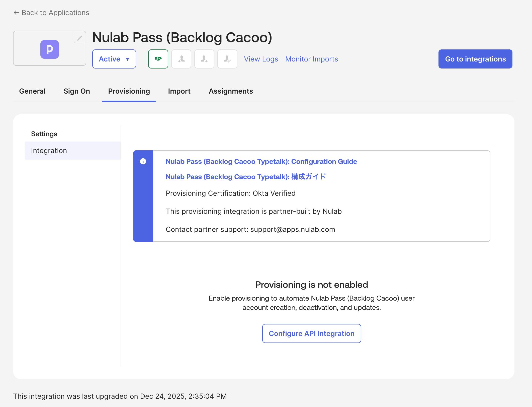Switch to the Sign On tab
This screenshot has height=407, width=532.
pyautogui.click(x=77, y=91)
